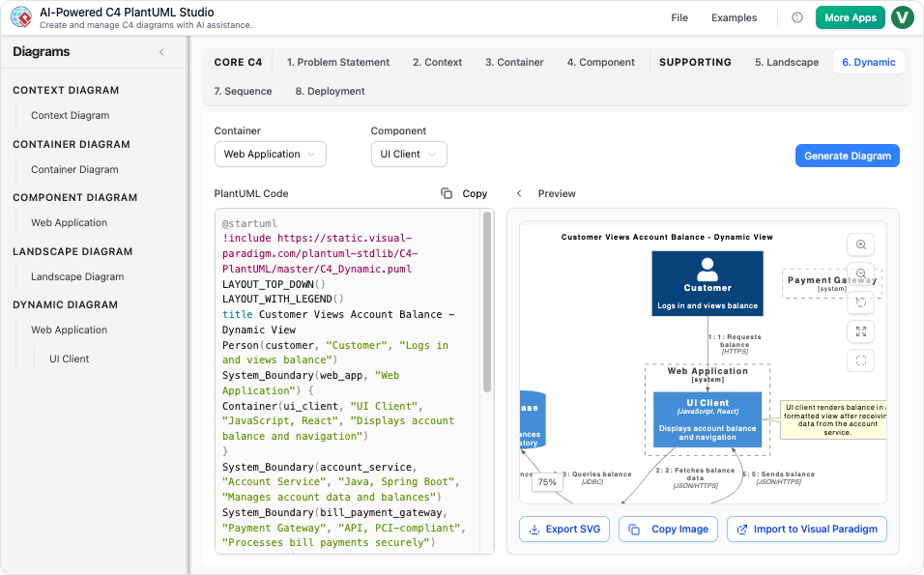Click the back chevron next to Preview
The image size is (924, 575).
click(519, 193)
